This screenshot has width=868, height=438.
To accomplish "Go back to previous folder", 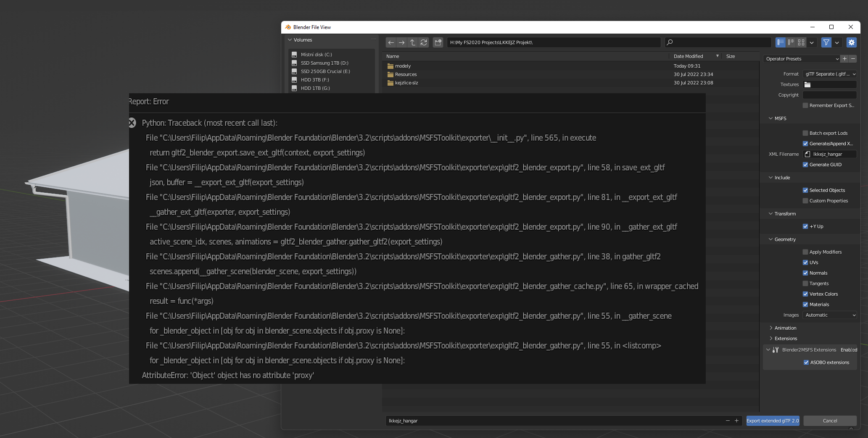I will click(x=391, y=42).
